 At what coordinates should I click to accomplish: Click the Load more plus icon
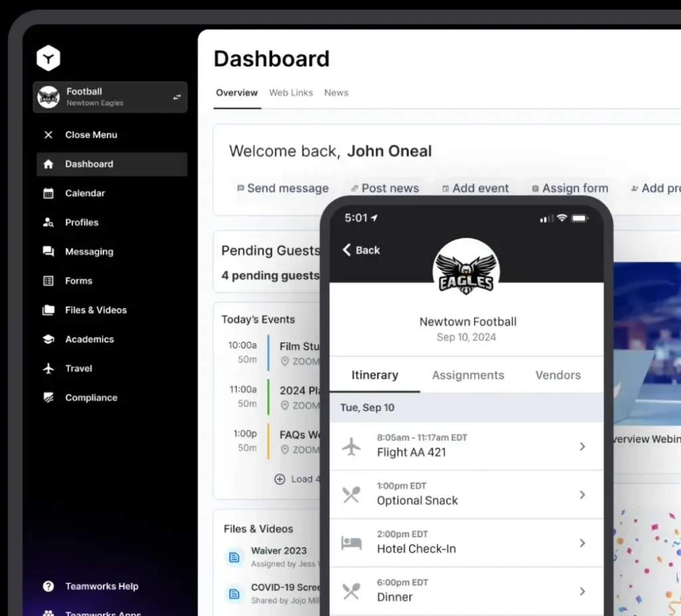click(x=280, y=479)
